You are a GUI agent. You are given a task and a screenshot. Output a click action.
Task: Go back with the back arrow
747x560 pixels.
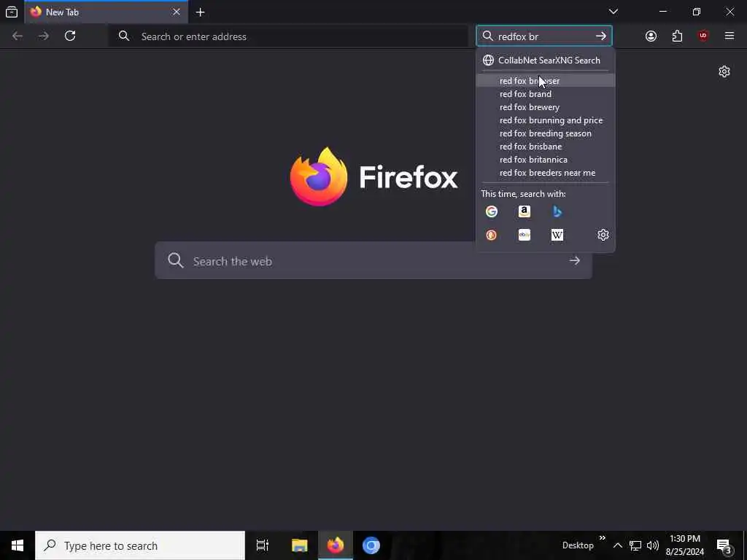pos(18,36)
